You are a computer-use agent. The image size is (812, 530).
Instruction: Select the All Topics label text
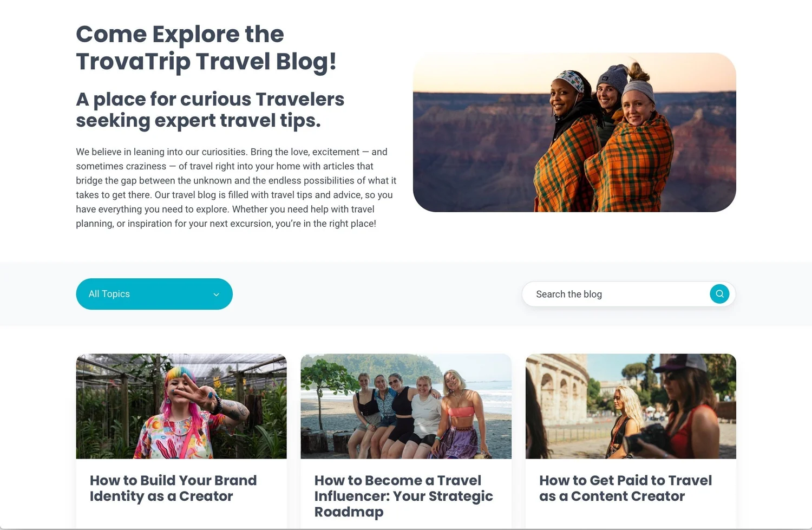coord(109,294)
